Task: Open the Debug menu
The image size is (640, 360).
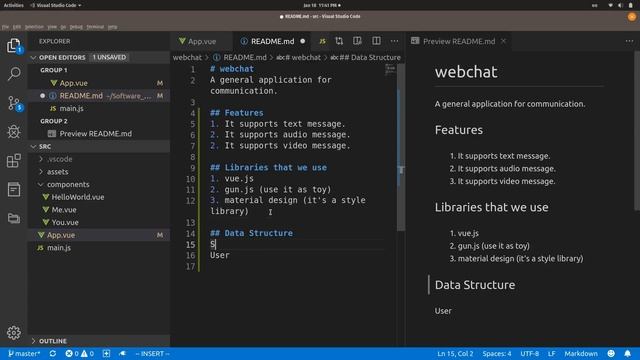Action: pos(76,27)
